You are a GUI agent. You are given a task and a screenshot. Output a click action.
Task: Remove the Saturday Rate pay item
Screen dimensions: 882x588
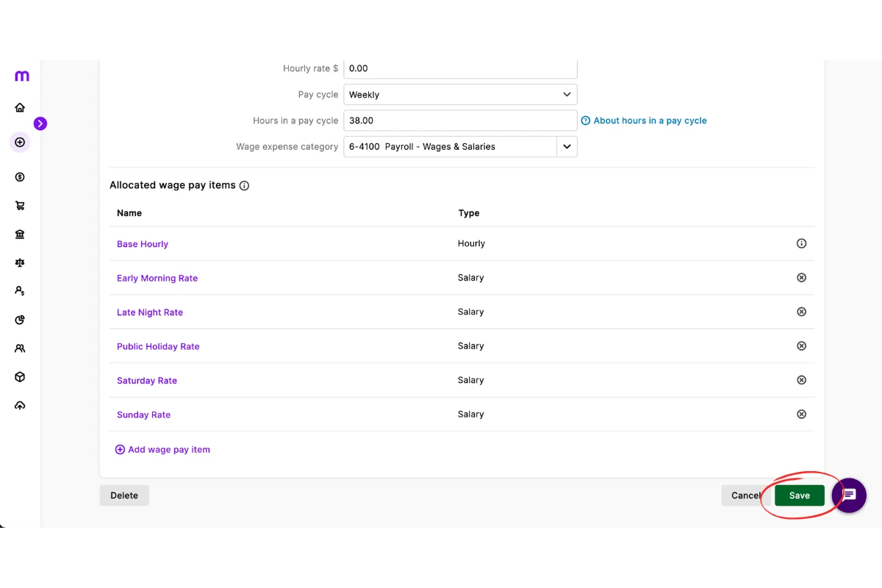click(x=801, y=380)
